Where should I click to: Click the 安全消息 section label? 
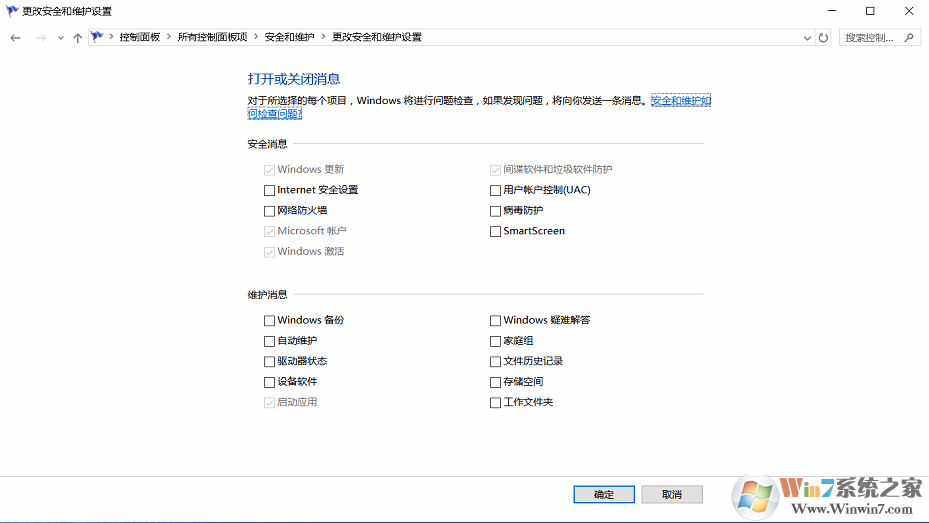tap(267, 144)
